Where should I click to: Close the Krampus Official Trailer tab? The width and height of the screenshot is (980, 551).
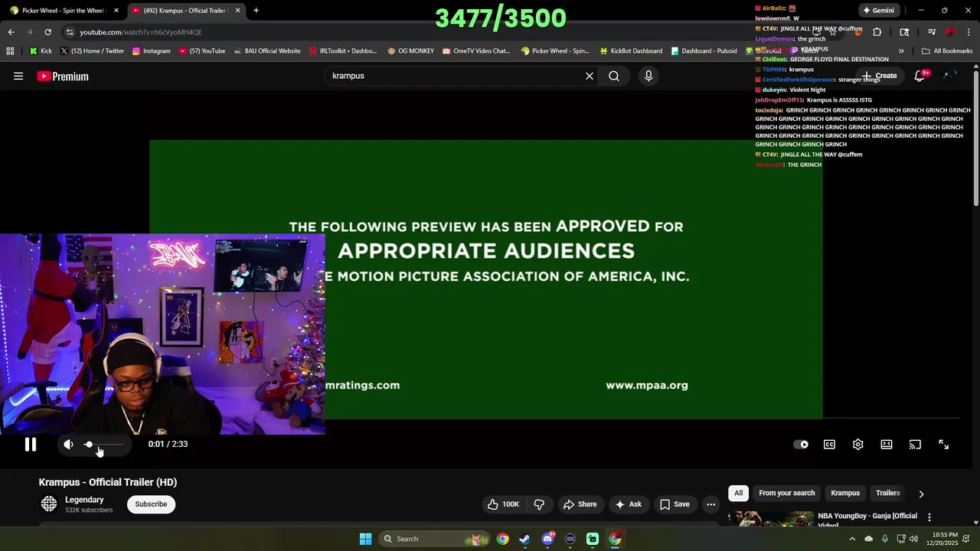237,11
